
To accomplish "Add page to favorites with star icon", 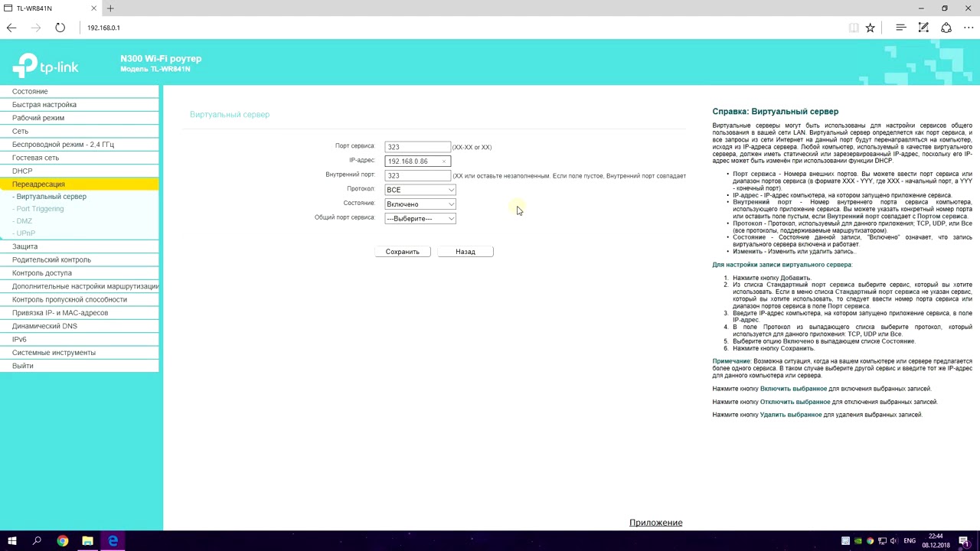I will point(870,28).
